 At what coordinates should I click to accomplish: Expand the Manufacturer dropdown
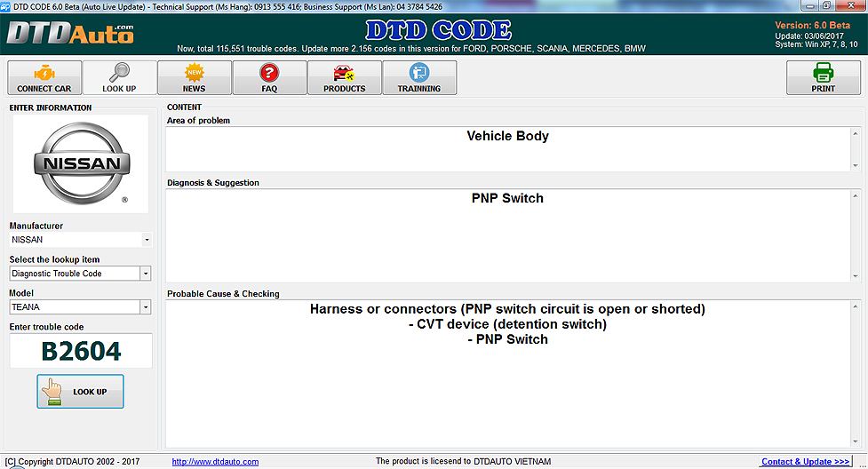point(146,240)
